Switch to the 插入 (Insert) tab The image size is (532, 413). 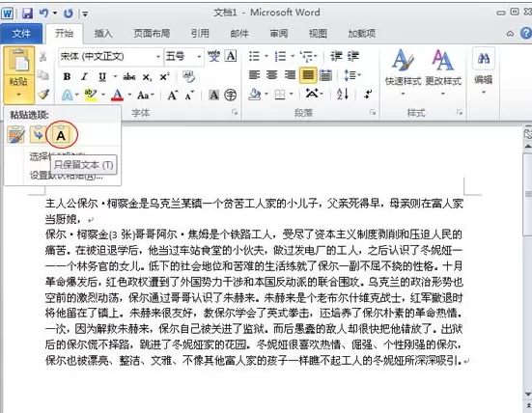(102, 33)
